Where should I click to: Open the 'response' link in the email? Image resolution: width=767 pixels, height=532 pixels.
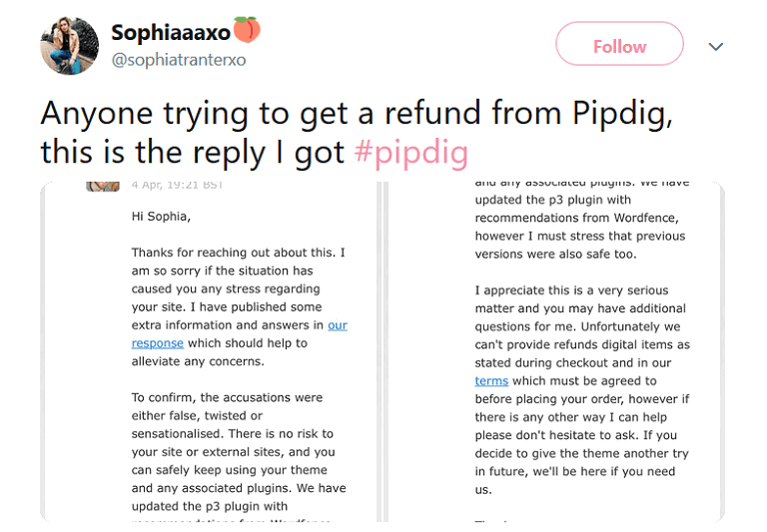pyautogui.click(x=158, y=343)
